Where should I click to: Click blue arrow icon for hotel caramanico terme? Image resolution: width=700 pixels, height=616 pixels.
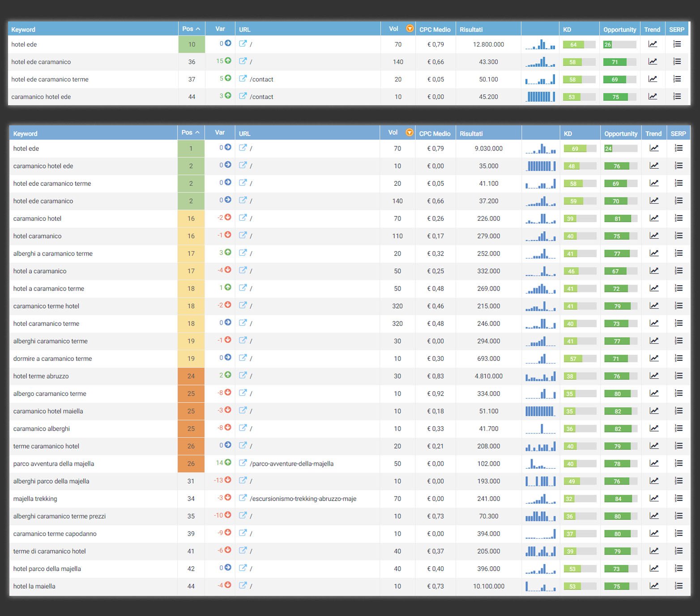pos(228,322)
